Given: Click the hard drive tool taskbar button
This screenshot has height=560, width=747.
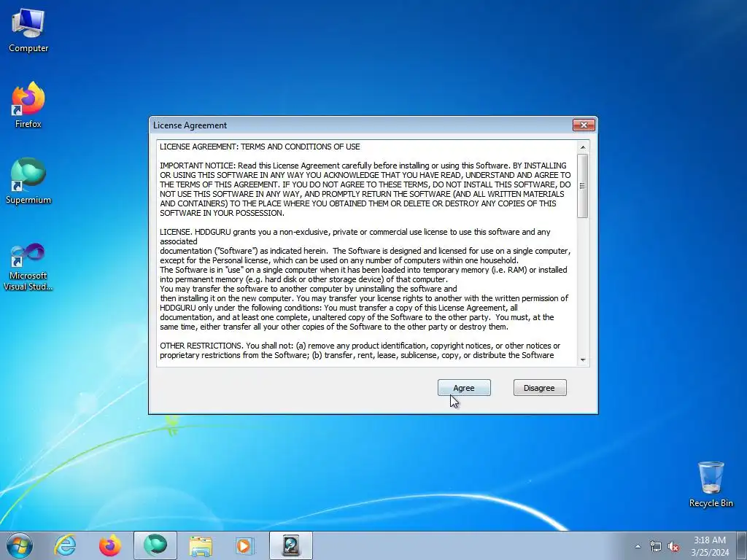Looking at the screenshot, I should coord(290,545).
